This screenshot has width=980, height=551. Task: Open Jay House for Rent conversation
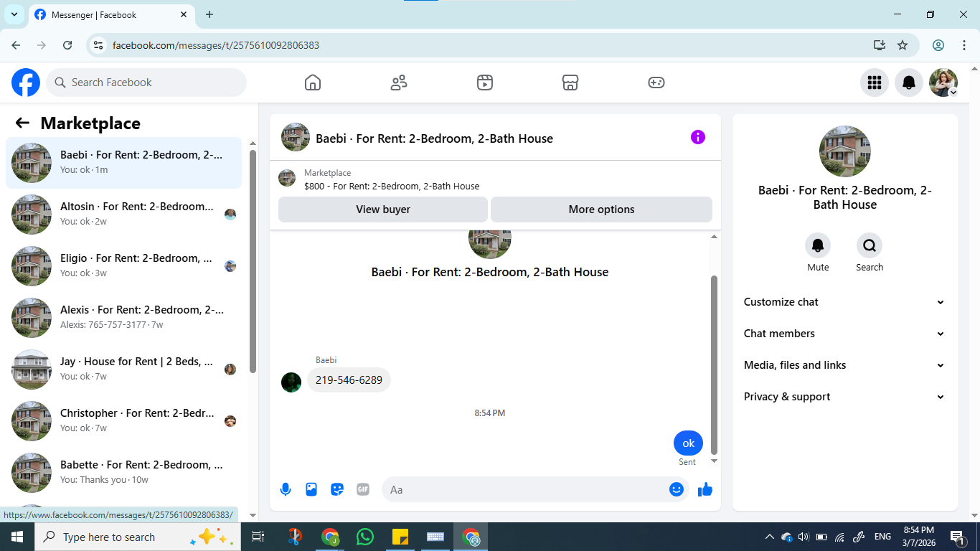[x=124, y=369]
